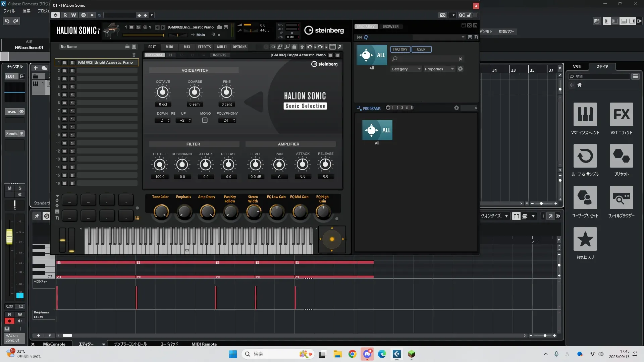Click the CUTOFF filter knob
The height and width of the screenshot is (362, 644).
click(x=160, y=165)
